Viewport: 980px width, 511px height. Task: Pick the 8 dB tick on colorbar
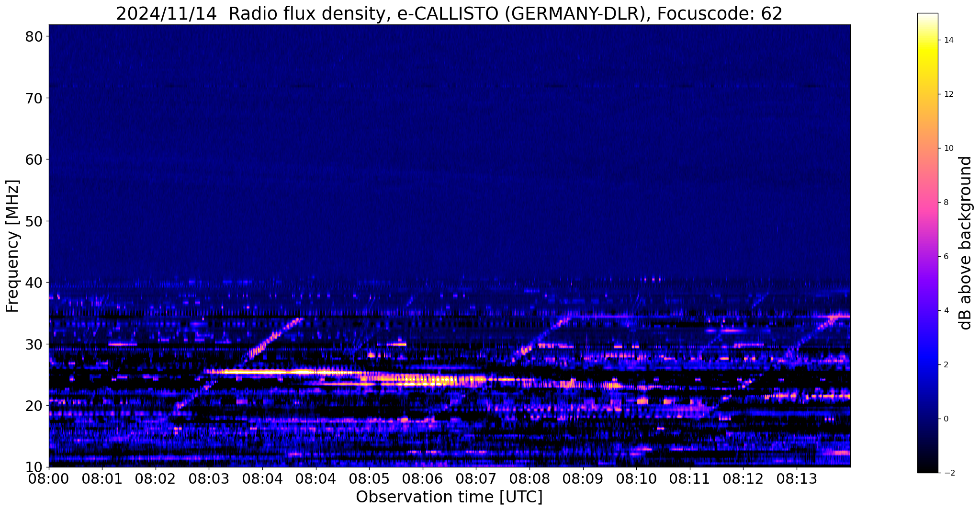pos(946,203)
